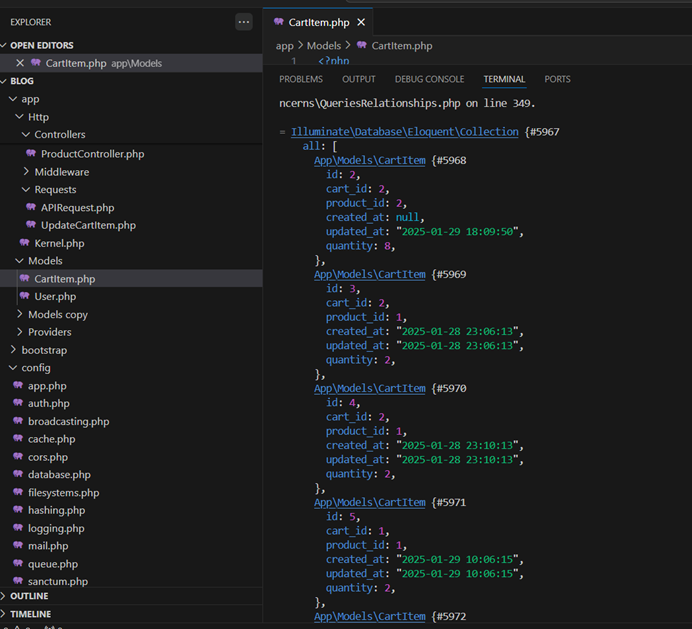Click the PHP icon beside sanctum.php

[x=18, y=581]
